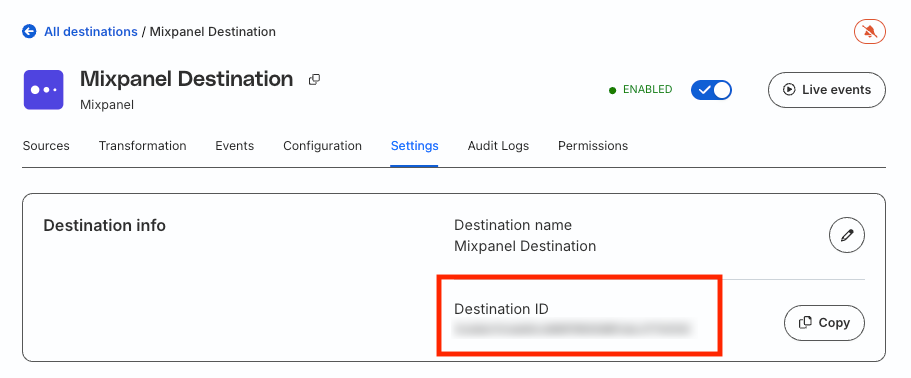
Task: Click the Mixpanel logo icon
Action: [x=44, y=89]
